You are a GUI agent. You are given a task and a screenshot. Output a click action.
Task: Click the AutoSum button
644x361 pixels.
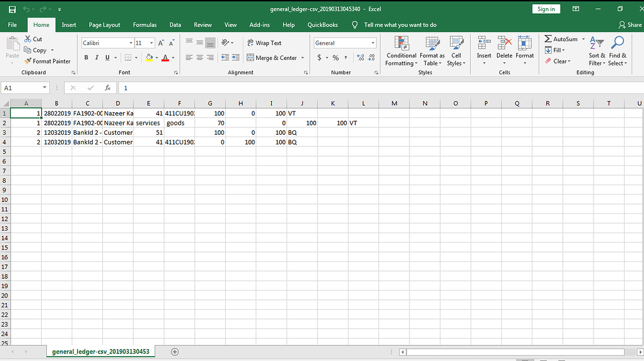(560, 39)
